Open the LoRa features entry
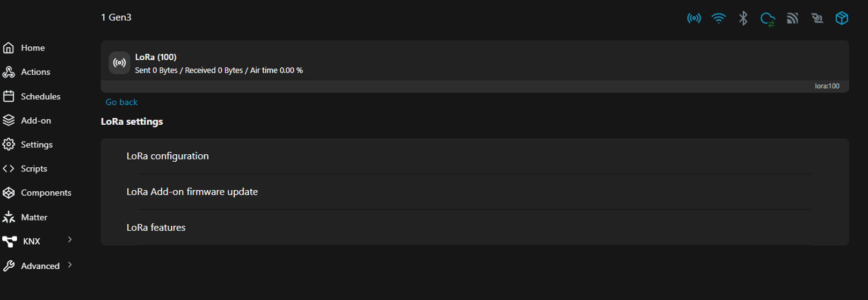868x300 pixels. 475,227
